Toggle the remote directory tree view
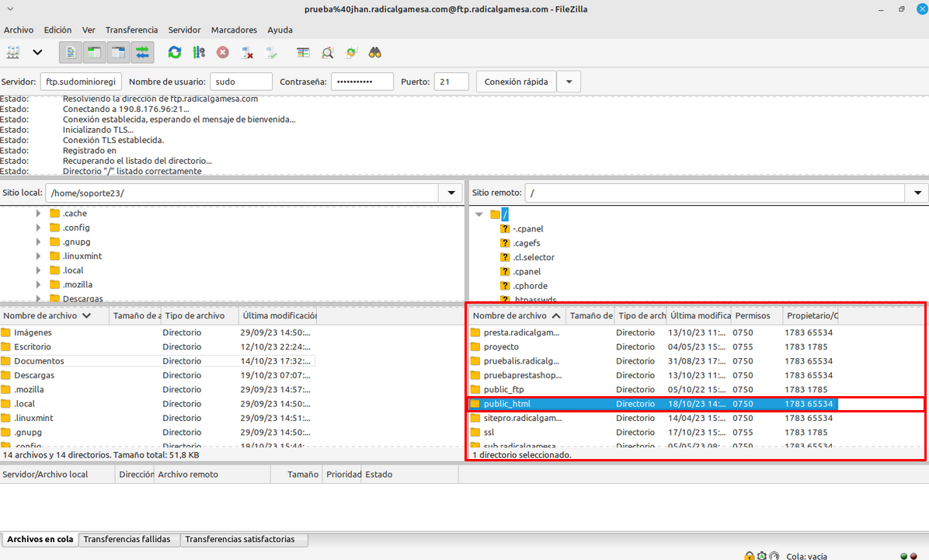Image resolution: width=929 pixels, height=560 pixels. [x=119, y=53]
